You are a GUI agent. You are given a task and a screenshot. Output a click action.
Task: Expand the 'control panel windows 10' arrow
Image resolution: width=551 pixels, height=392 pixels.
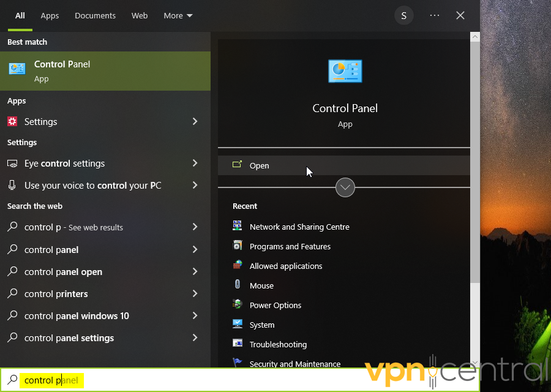point(195,315)
